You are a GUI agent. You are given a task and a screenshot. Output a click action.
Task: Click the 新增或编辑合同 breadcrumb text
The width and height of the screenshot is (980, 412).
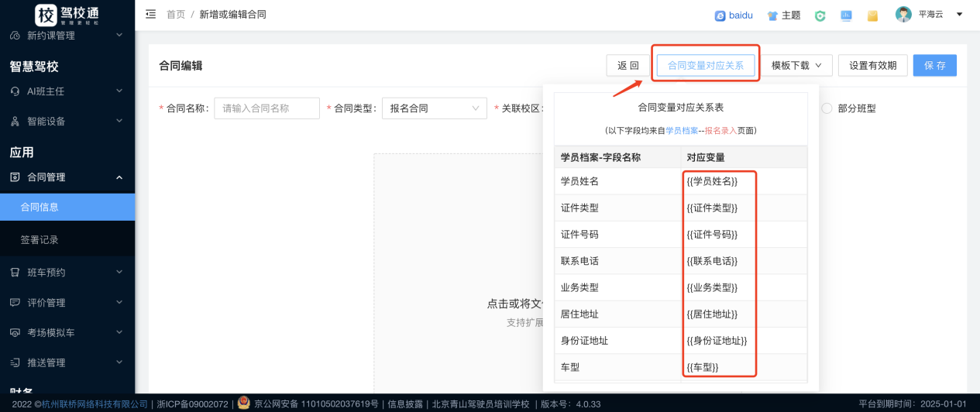tap(232, 15)
